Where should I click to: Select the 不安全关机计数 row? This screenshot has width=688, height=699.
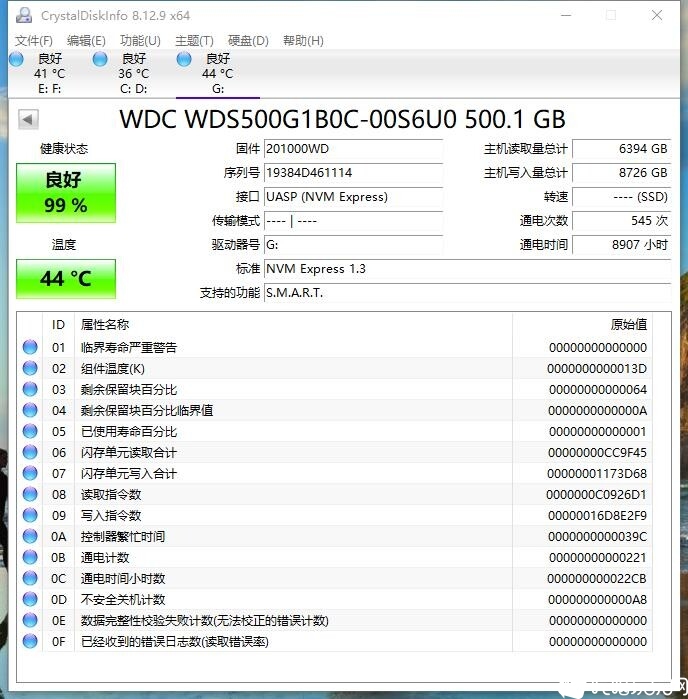click(334, 599)
